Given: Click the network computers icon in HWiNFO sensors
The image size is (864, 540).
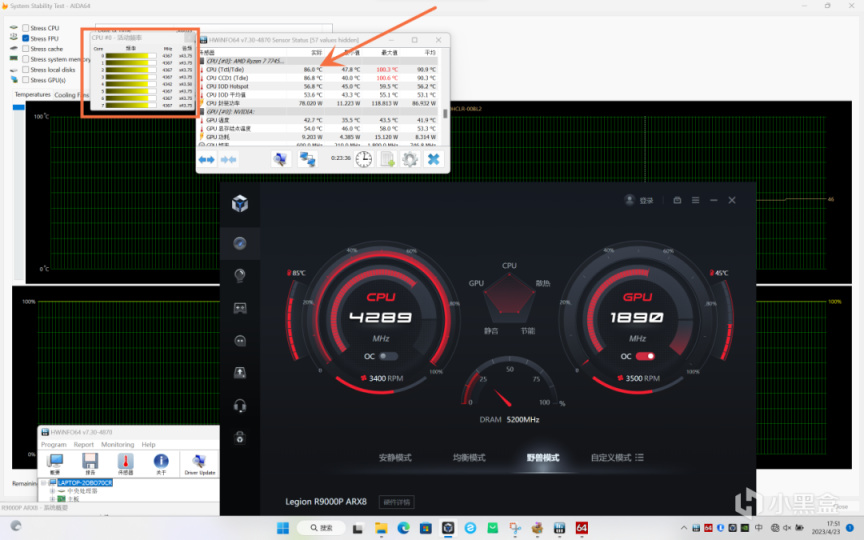Looking at the screenshot, I should coord(307,159).
